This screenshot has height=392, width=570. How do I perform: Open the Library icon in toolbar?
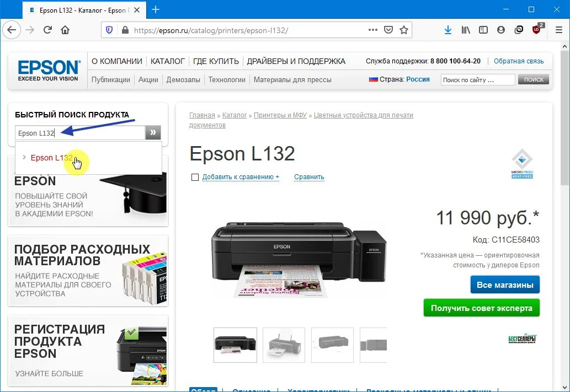click(466, 30)
